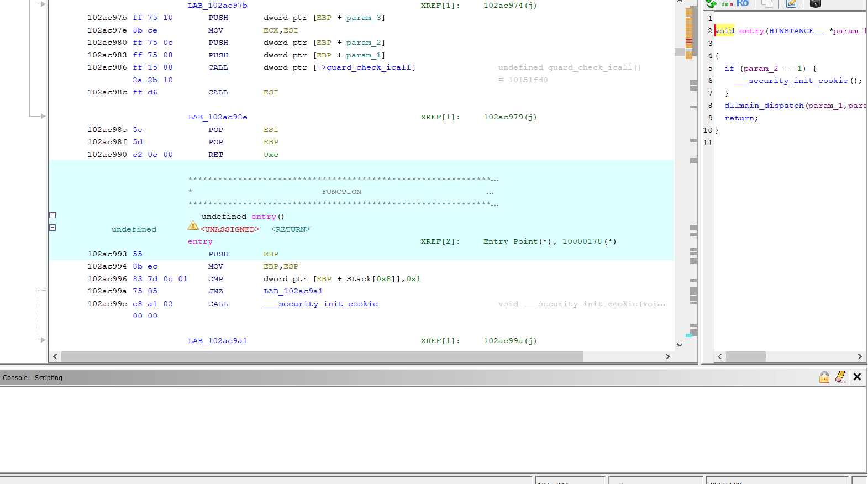Click the decompiler re-decompile refresh icon
This screenshot has width=868, height=484.
(x=711, y=3)
